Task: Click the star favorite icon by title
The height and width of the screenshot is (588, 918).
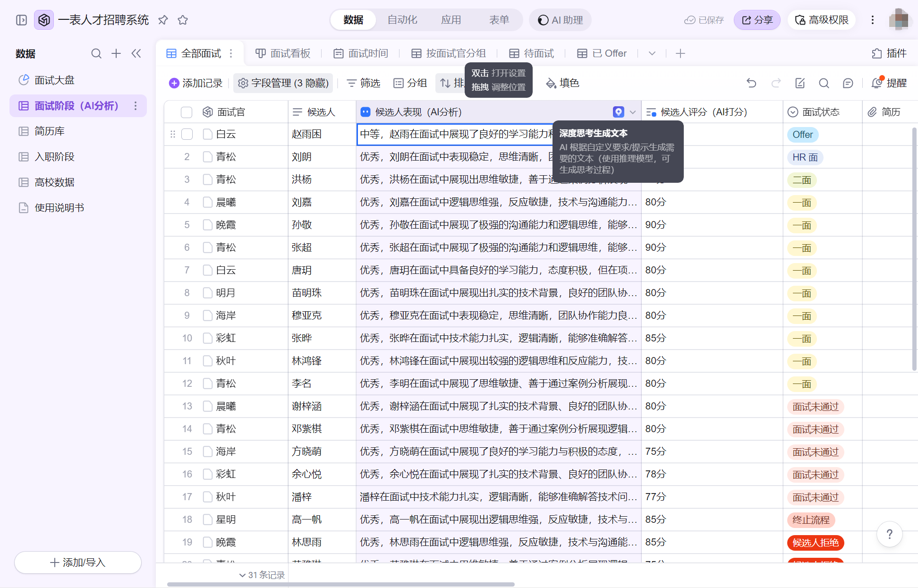Action: tap(183, 20)
